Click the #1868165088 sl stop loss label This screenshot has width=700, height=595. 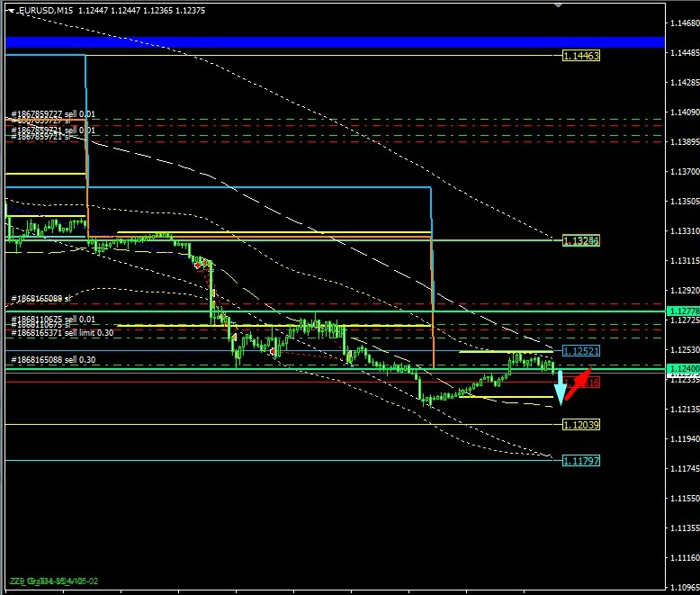[x=41, y=299]
